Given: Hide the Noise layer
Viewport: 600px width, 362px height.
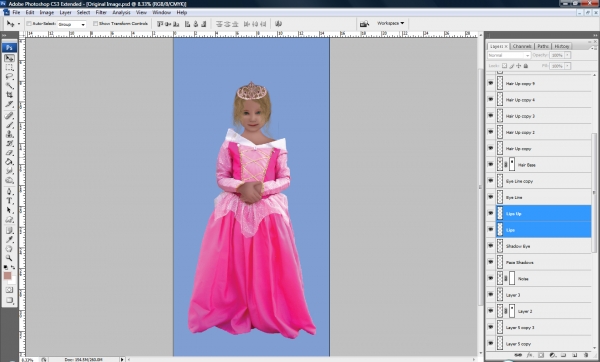Looking at the screenshot, I should [491, 278].
